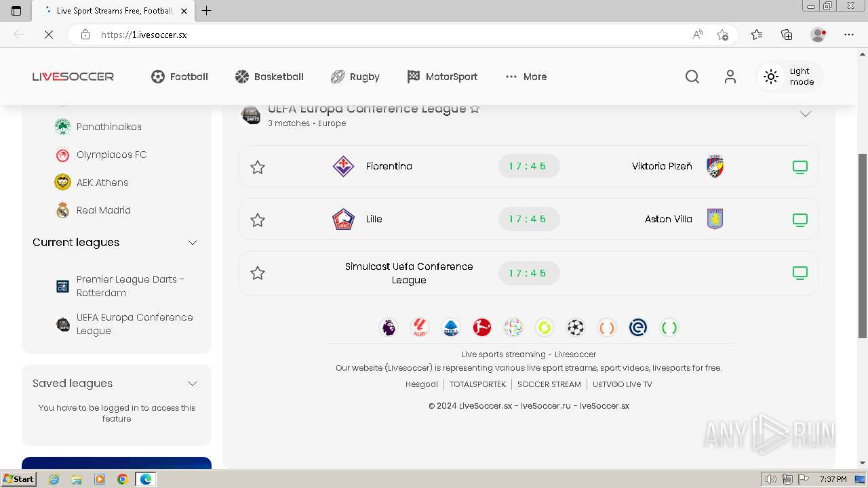868x488 pixels.
Task: Collapse Current leagues list
Action: [x=193, y=243]
